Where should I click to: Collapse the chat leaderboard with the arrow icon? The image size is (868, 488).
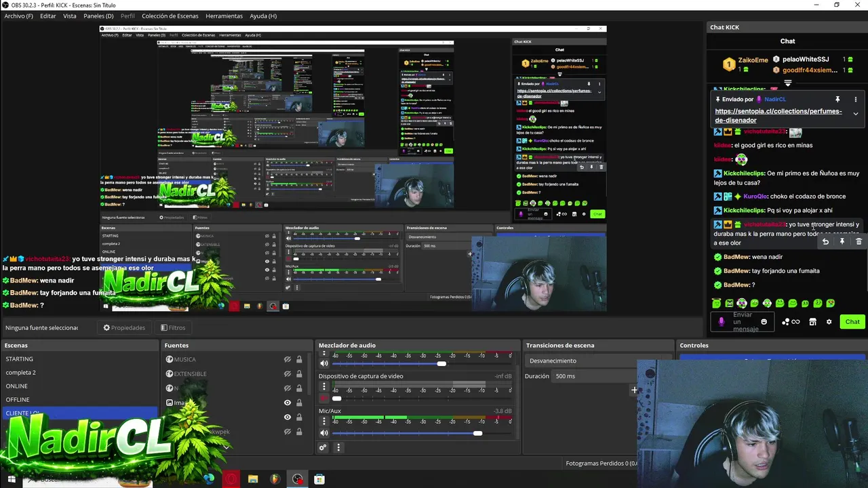tap(788, 83)
